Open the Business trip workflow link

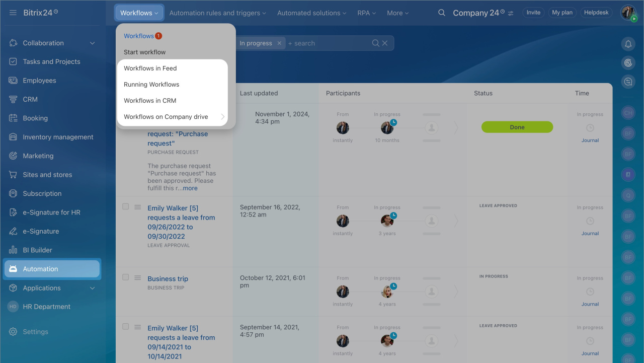click(168, 279)
